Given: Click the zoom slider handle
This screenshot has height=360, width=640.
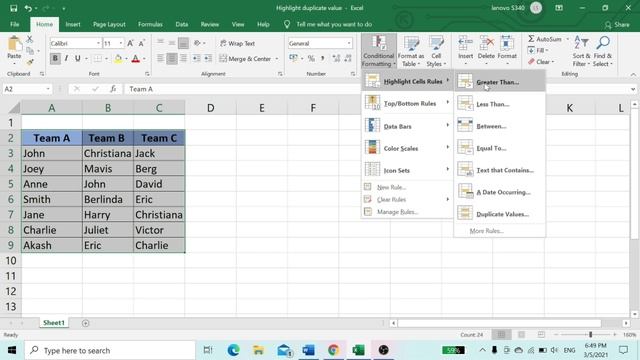Looking at the screenshot, I should point(590,335).
